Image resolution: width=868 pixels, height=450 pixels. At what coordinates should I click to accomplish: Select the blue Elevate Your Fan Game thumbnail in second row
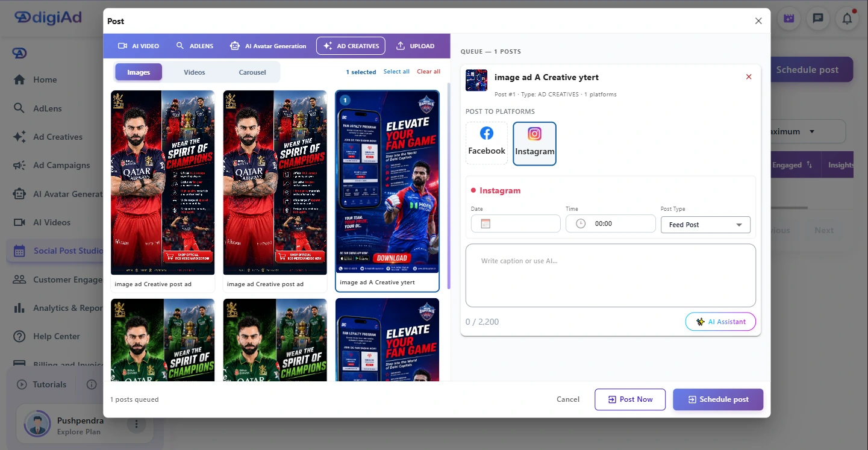click(x=387, y=339)
